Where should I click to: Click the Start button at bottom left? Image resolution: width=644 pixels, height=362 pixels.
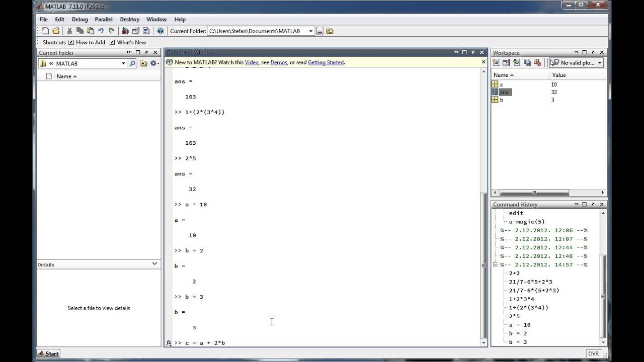tap(48, 353)
